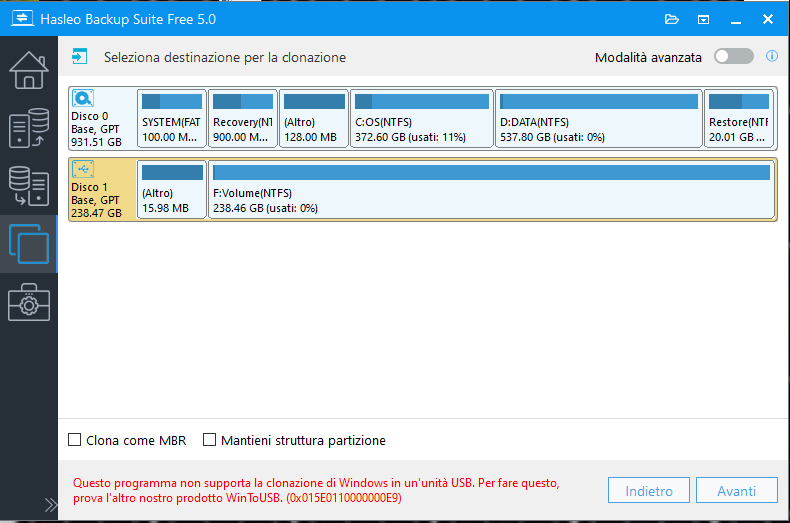Open the dropdown menu icon in title bar
Screen dimensions: 790x523
[x=703, y=20]
